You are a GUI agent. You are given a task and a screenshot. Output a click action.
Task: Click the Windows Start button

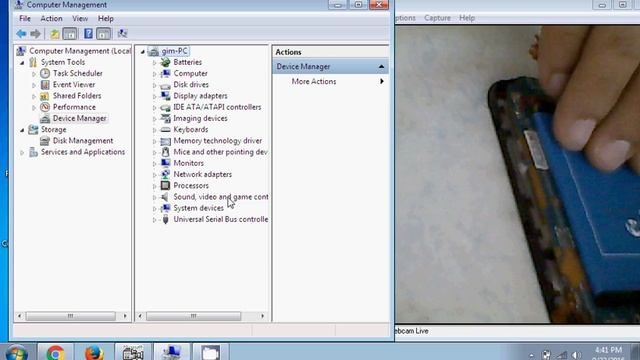coord(16,353)
